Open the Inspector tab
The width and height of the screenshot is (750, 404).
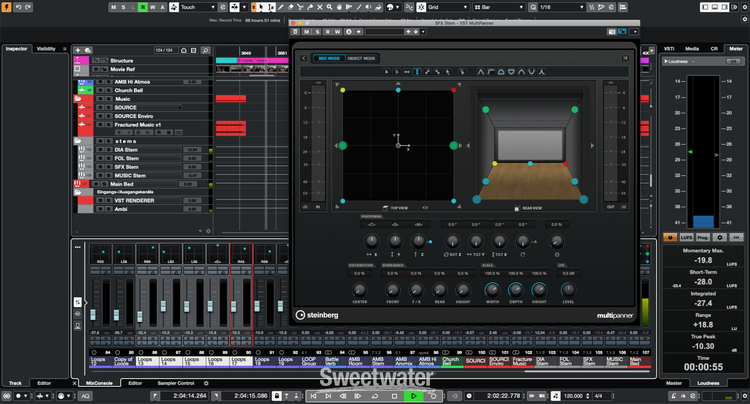17,49
